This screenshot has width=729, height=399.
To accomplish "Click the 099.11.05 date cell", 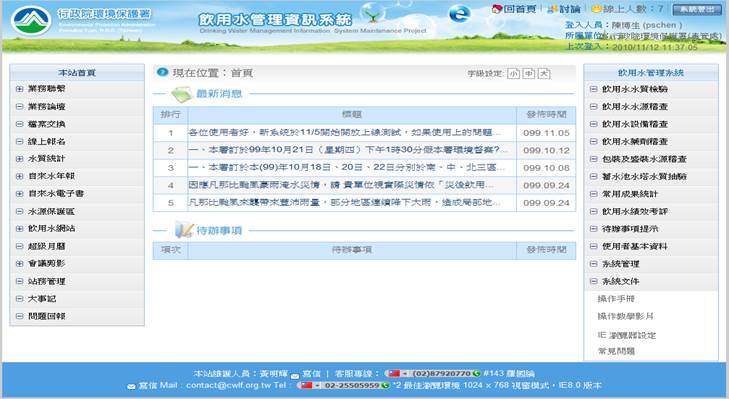I will tap(546, 133).
